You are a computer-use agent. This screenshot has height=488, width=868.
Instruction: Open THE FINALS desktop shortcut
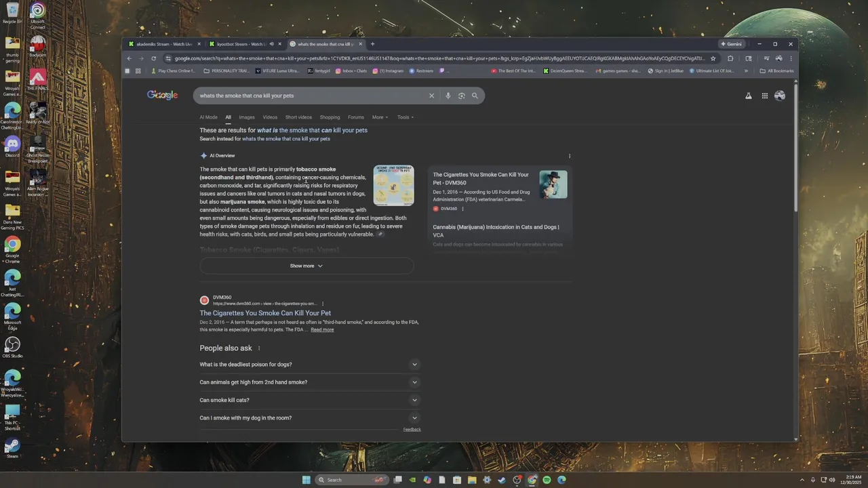[37, 79]
